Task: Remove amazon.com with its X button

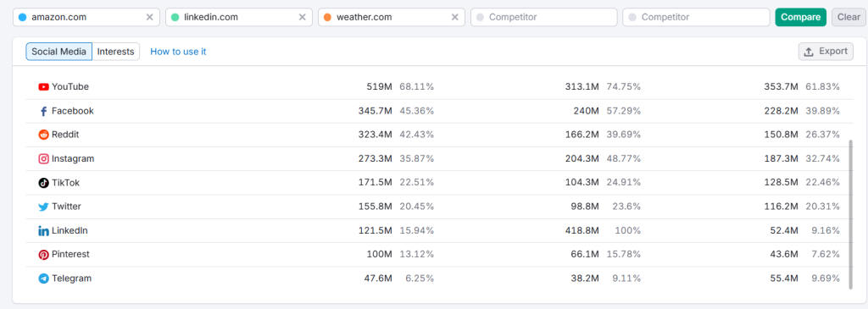Action: (x=149, y=17)
